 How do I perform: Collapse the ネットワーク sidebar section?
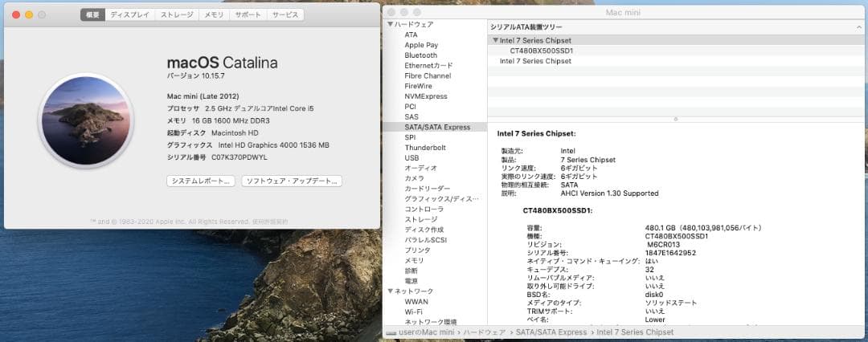(x=390, y=291)
